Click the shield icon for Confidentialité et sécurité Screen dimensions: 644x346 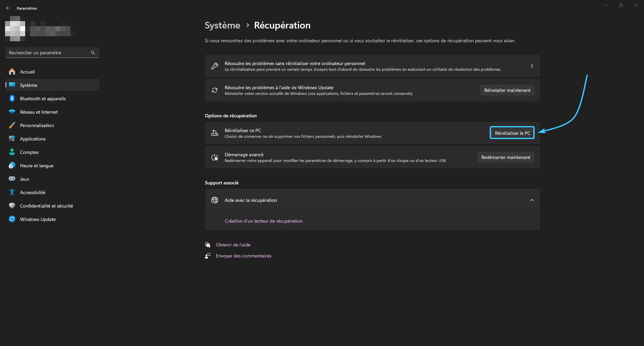12,206
